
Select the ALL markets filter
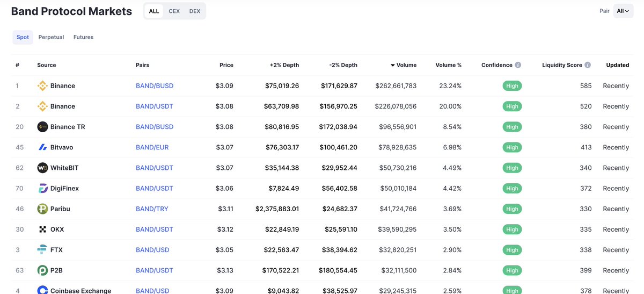154,11
